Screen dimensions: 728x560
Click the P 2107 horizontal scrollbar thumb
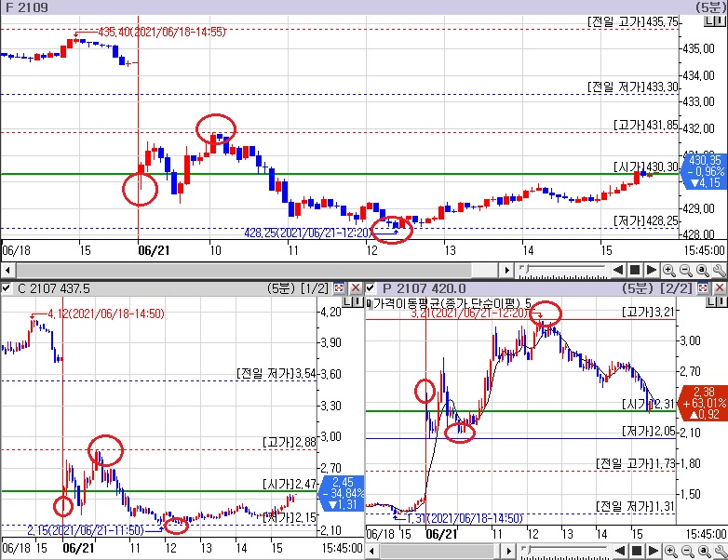438,552
